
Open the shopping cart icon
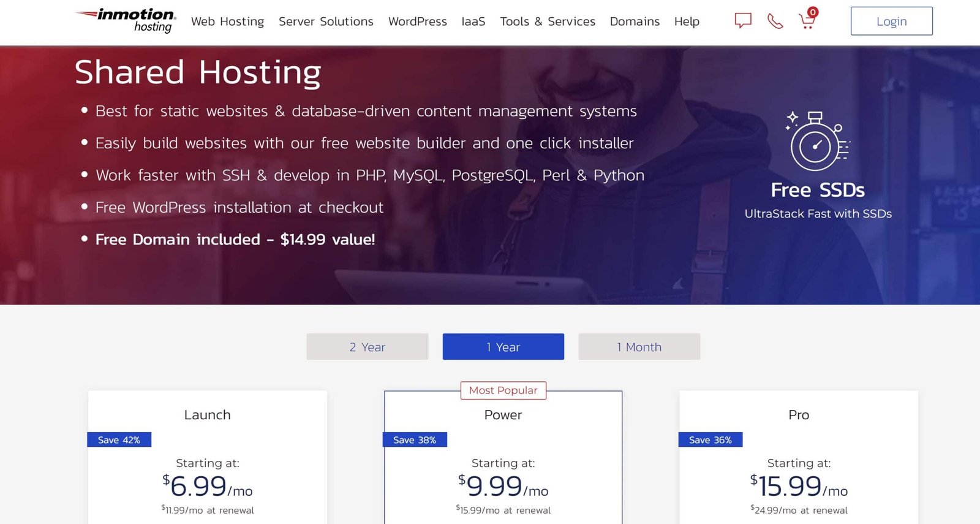click(x=808, y=19)
